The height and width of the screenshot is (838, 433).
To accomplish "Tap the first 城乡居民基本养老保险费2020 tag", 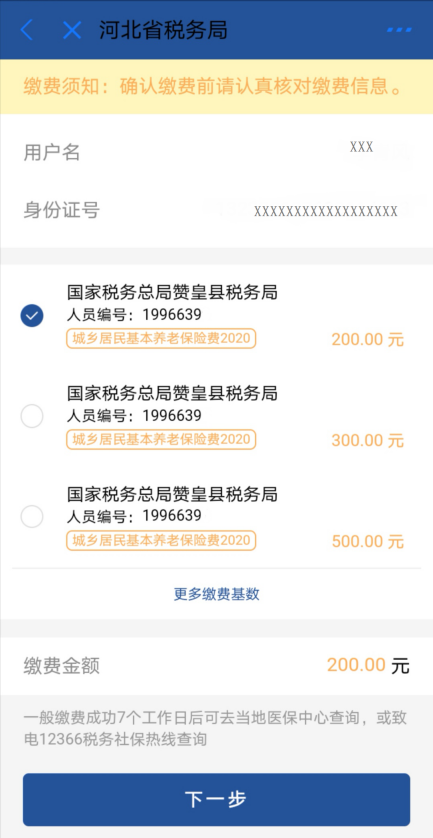I will click(x=161, y=339).
